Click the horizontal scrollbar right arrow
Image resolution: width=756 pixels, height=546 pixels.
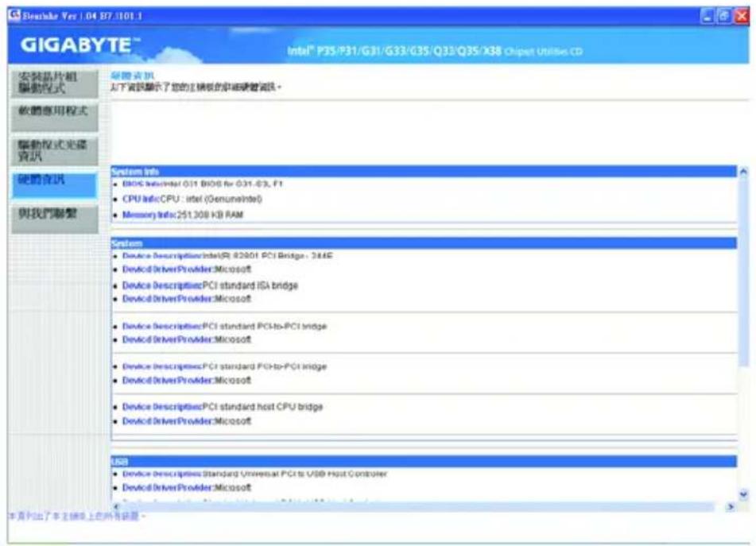click(731, 506)
